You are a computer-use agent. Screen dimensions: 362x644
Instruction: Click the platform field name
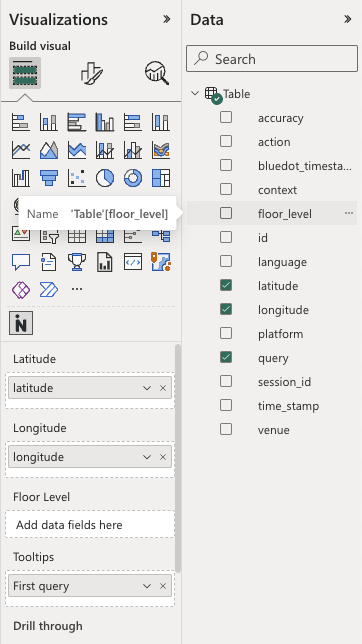point(281,334)
